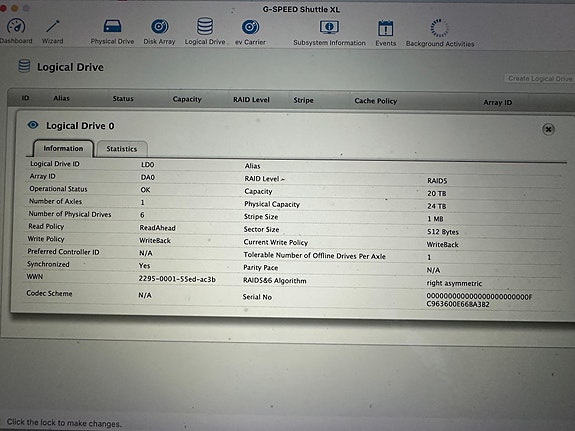Sort by the Capacity column header
Viewport: 575px width, 431px height.
(x=187, y=99)
